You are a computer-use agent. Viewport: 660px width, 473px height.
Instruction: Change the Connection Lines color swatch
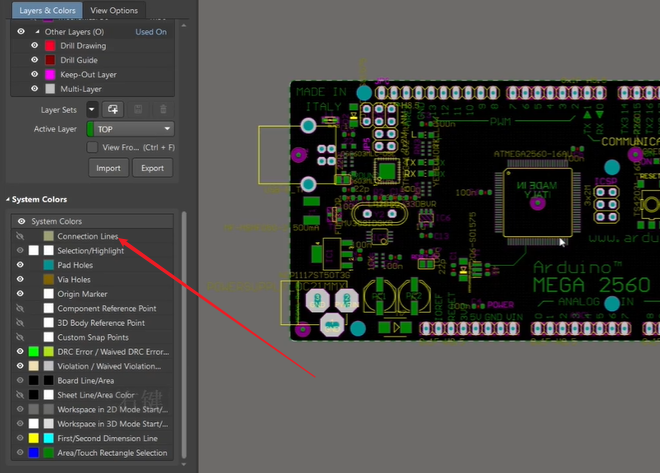click(x=49, y=236)
